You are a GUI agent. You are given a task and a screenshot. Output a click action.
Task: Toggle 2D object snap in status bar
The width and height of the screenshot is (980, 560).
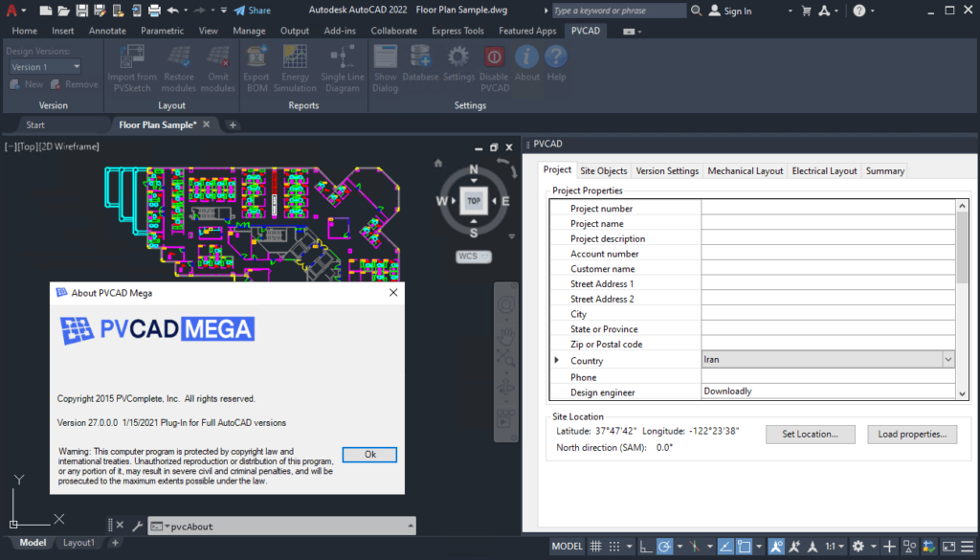click(744, 547)
